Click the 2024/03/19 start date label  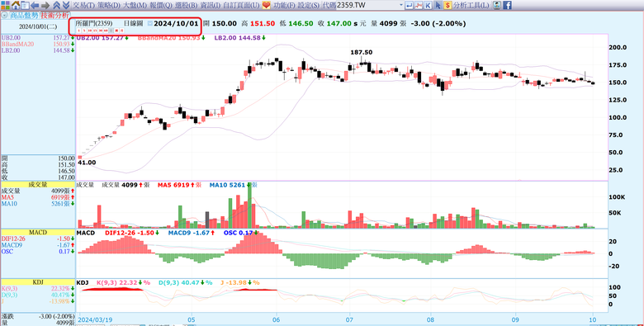(95, 319)
